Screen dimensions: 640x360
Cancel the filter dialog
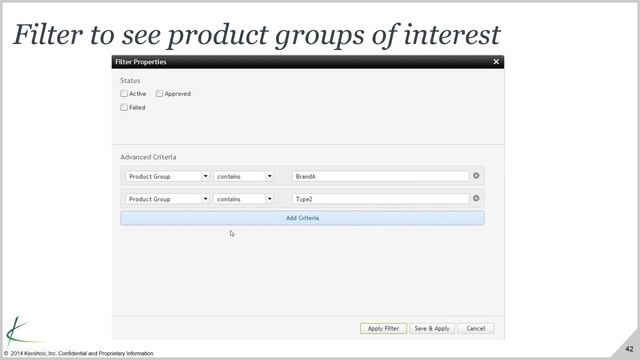[x=476, y=328]
